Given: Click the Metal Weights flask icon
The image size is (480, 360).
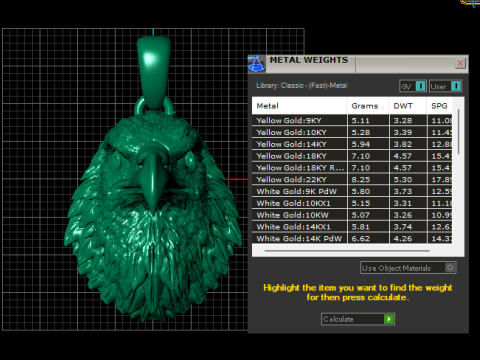Looking at the screenshot, I should pos(256,64).
